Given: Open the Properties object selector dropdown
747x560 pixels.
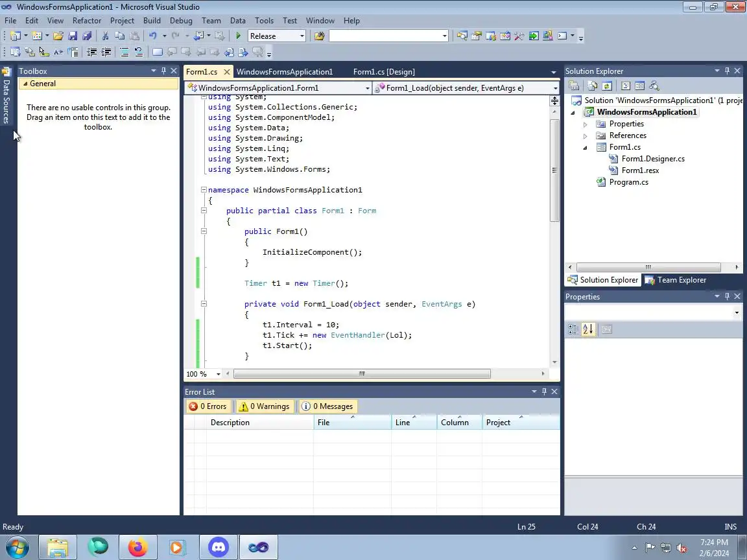Looking at the screenshot, I should point(737,313).
